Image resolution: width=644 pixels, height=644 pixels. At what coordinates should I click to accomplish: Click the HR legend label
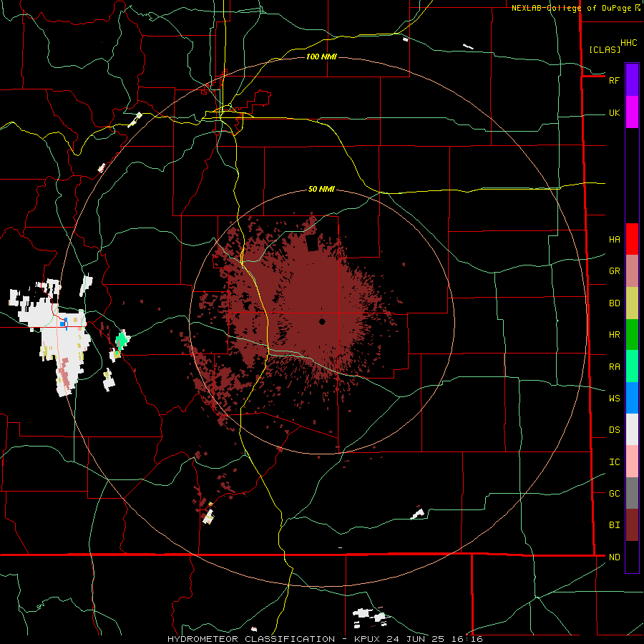[x=614, y=335]
